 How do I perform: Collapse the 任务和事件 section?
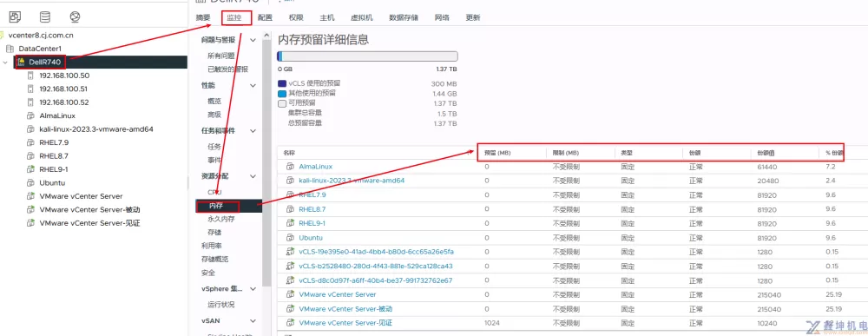[253, 131]
